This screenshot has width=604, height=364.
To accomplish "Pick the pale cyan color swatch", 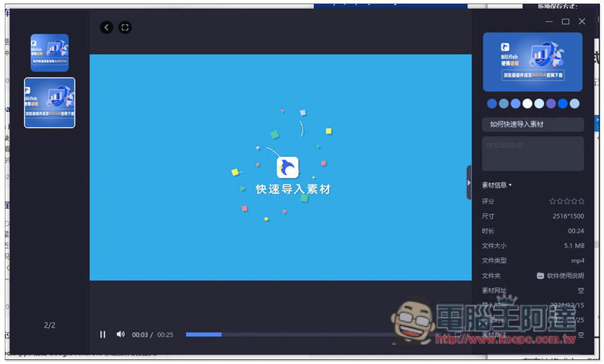I will click(539, 103).
